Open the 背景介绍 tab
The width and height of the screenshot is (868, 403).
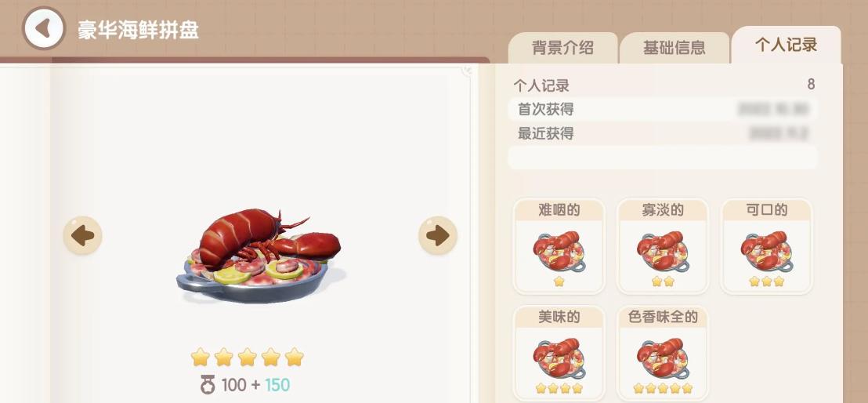[562, 48]
